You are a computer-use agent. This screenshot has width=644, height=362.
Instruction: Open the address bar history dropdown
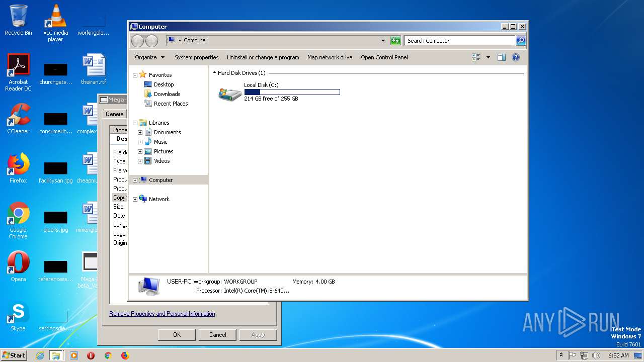coord(383,41)
